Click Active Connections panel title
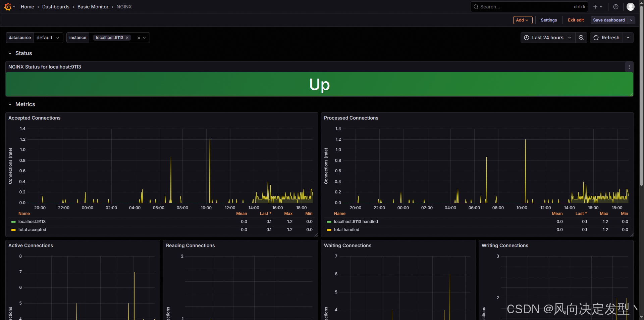Image resolution: width=644 pixels, height=320 pixels. (x=31, y=245)
